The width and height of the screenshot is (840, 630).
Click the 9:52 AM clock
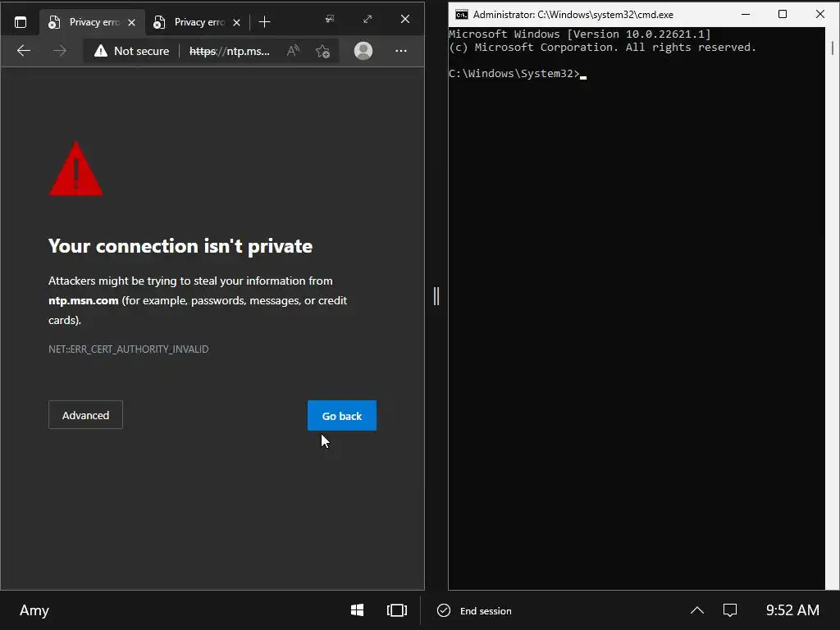pos(792,610)
